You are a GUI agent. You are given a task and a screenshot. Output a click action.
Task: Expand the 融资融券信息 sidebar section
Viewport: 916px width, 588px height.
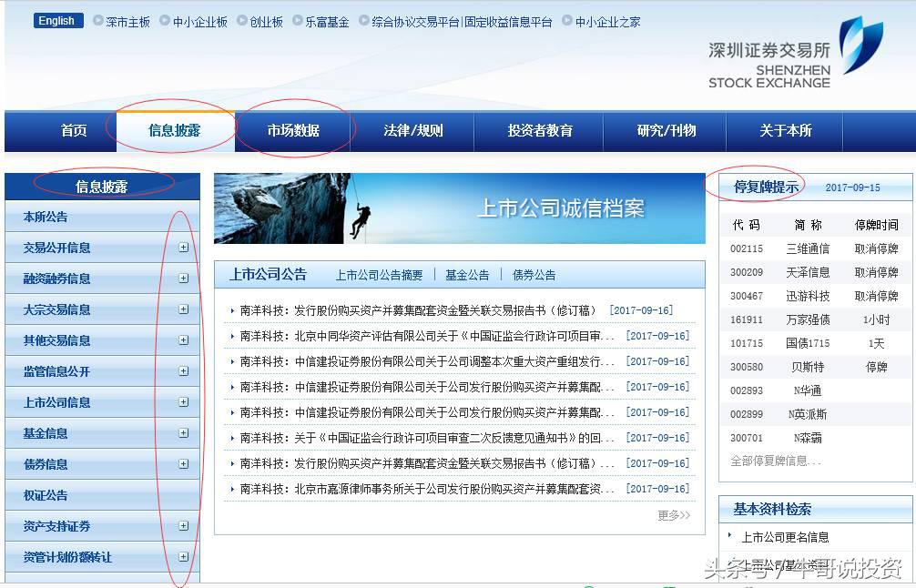184,279
